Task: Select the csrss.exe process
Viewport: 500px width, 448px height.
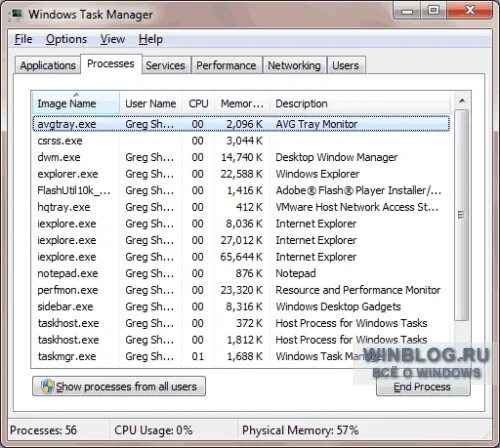Action: [241, 141]
